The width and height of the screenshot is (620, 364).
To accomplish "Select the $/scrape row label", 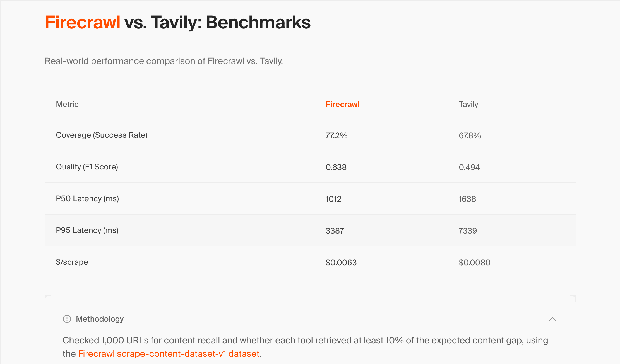I will pyautogui.click(x=72, y=262).
